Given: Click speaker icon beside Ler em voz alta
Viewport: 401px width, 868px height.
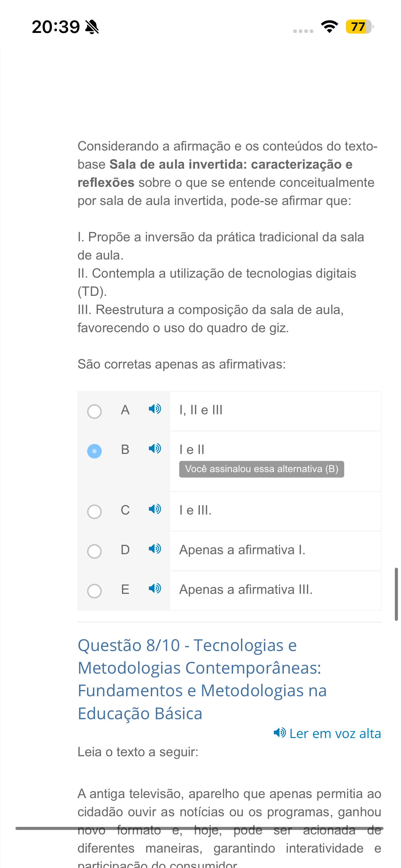Looking at the screenshot, I should [280, 733].
